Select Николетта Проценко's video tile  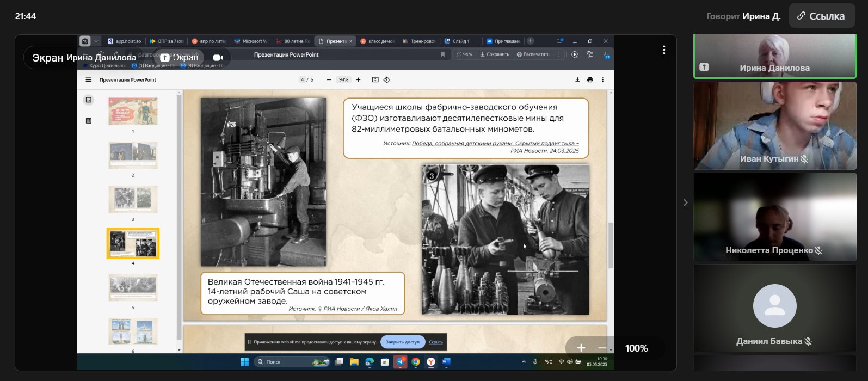click(774, 217)
